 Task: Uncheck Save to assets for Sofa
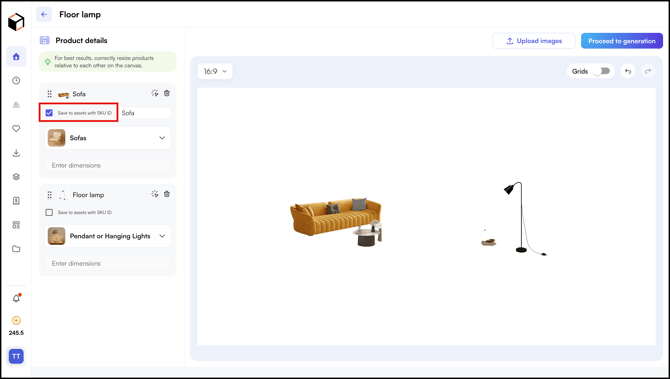pyautogui.click(x=49, y=113)
